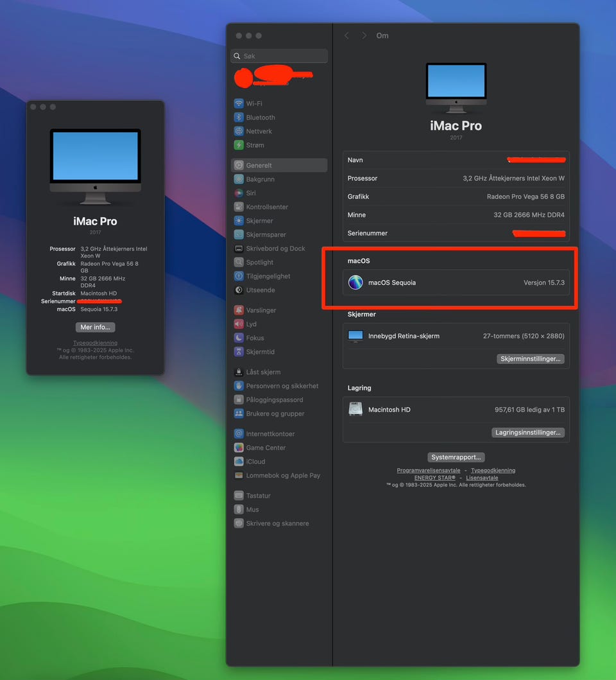Go forward with the right chevron
The width and height of the screenshot is (616, 680).
[x=364, y=35]
